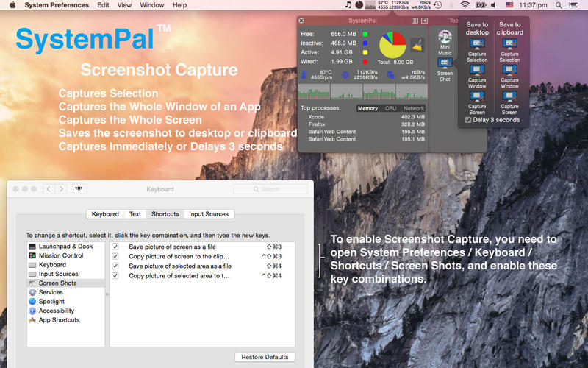This screenshot has height=368, width=588.
Task: Click the memory cleaner broom icon
Action: [417, 45]
